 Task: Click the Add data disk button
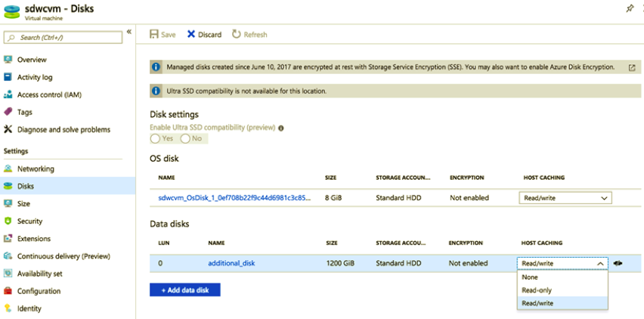click(x=185, y=290)
